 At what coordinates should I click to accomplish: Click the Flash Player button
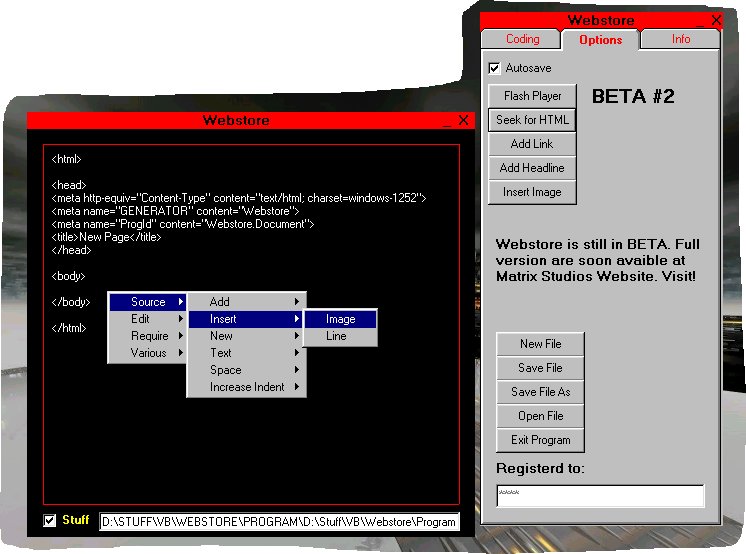coord(532,96)
